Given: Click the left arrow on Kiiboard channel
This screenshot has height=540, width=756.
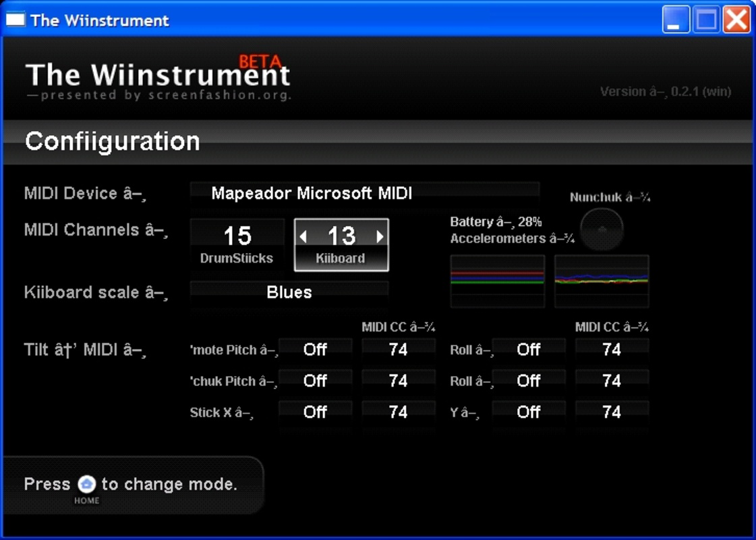Looking at the screenshot, I should pyautogui.click(x=303, y=236).
